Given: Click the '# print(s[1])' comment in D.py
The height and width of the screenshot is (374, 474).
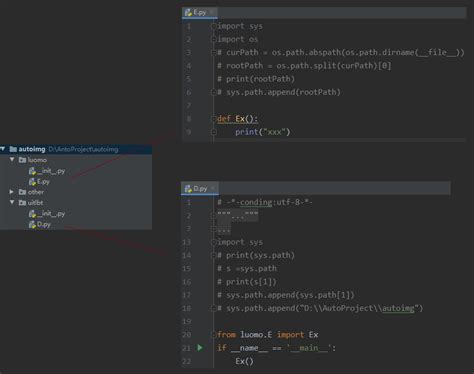Looking at the screenshot, I should [x=247, y=282].
